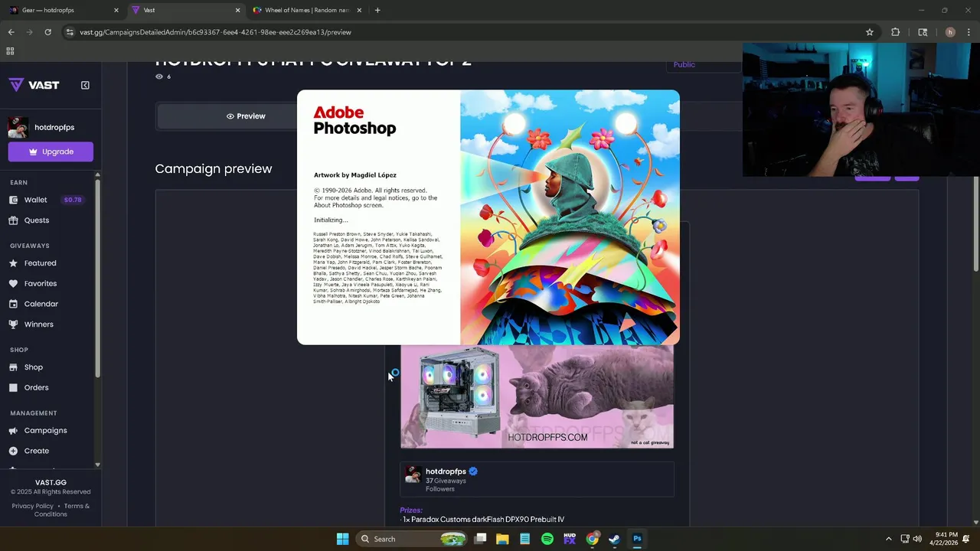Click the Notepad taskbar icon

click(x=524, y=539)
